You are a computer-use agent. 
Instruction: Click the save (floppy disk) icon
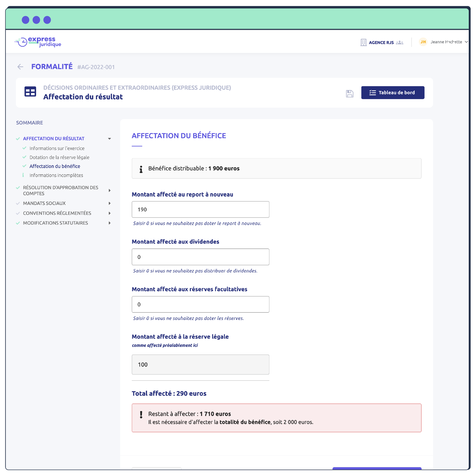(350, 93)
